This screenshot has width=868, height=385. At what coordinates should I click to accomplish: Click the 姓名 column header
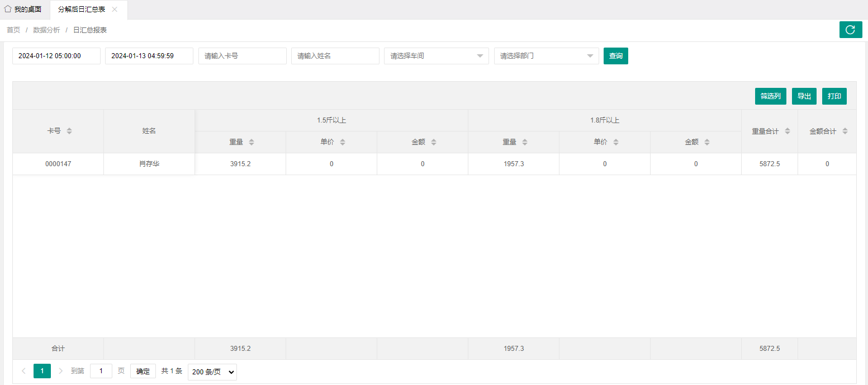(149, 131)
